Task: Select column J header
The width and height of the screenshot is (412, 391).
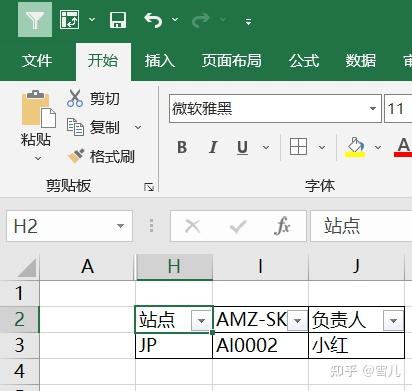Action: (x=357, y=267)
